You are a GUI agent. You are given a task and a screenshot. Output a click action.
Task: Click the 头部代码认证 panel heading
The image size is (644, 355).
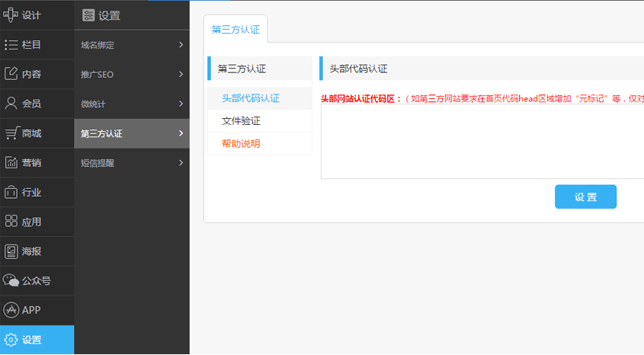[358, 69]
